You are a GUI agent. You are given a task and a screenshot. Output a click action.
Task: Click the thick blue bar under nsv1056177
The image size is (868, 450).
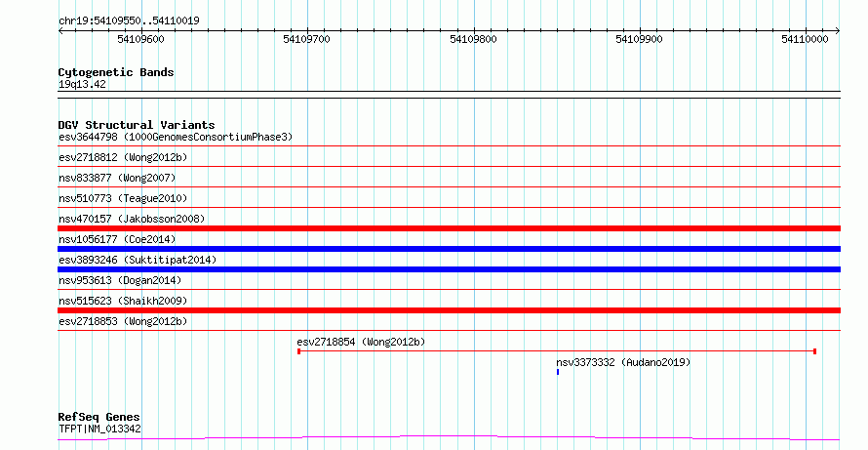(449, 249)
